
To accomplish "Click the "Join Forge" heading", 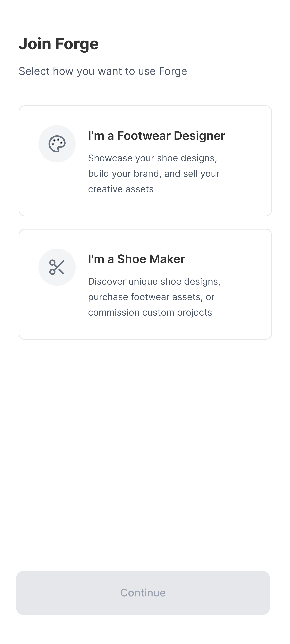I will (59, 44).
